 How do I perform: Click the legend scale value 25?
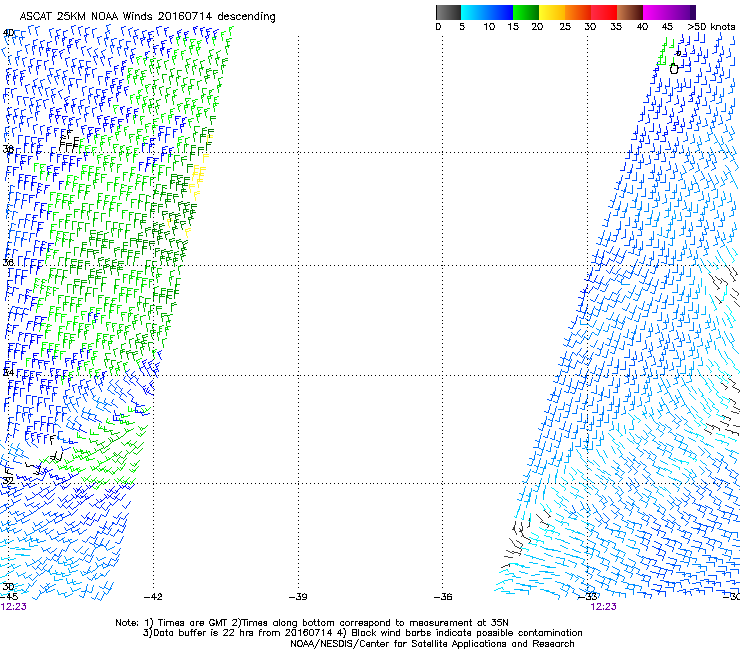565,27
